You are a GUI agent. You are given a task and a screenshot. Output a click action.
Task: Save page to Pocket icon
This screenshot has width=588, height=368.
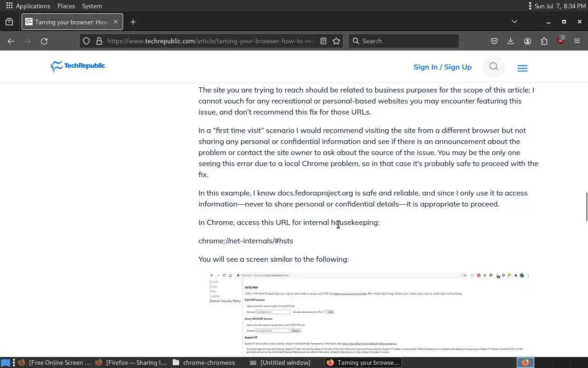click(494, 41)
